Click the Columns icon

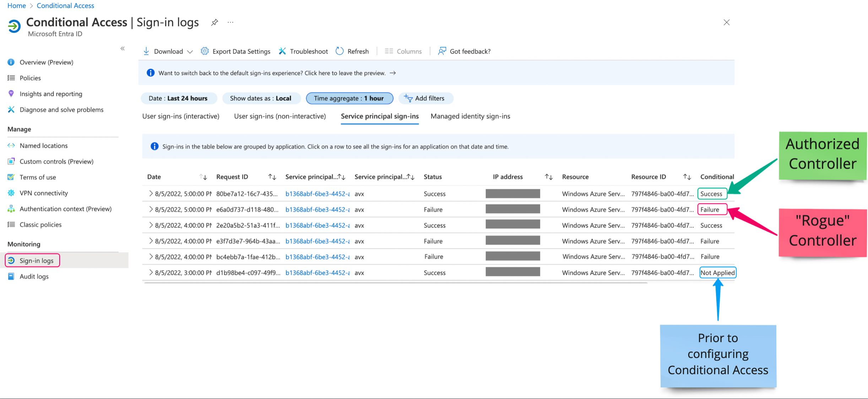pyautogui.click(x=389, y=51)
